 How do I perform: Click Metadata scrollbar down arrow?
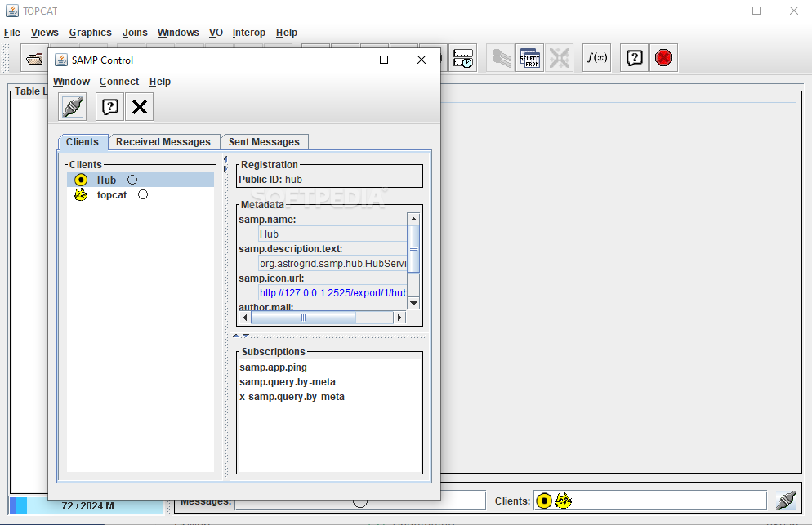(413, 303)
